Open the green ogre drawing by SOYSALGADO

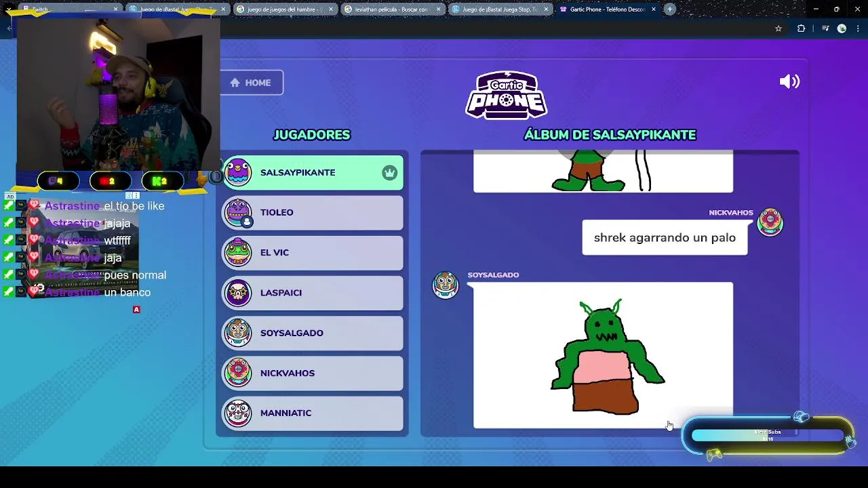[x=603, y=355]
